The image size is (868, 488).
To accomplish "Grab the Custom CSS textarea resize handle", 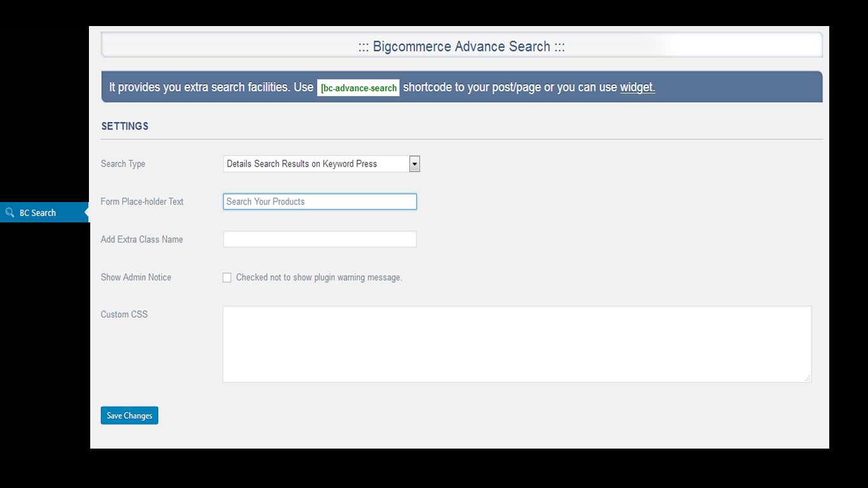I will [x=808, y=378].
